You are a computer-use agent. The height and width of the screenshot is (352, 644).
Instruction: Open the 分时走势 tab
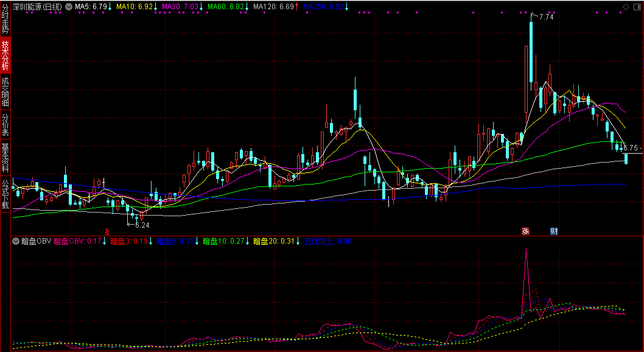pos(5,20)
